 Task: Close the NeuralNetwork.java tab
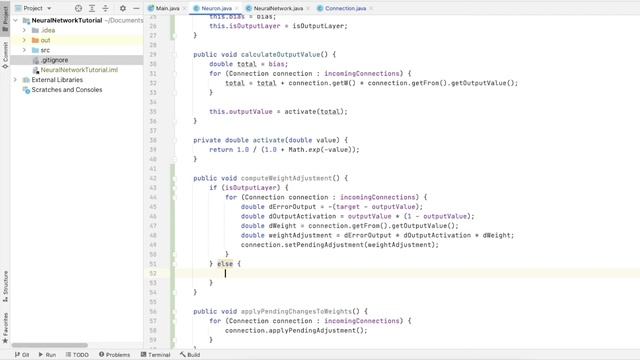click(308, 8)
